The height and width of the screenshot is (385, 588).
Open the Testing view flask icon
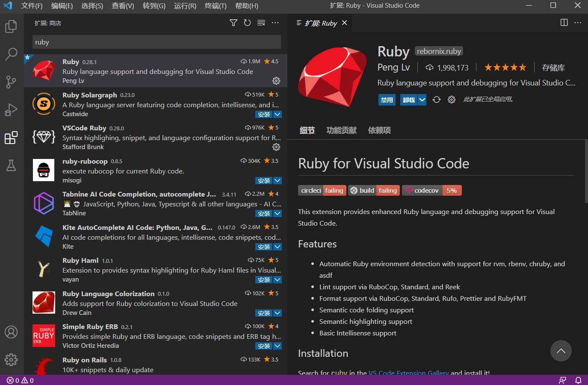11,165
